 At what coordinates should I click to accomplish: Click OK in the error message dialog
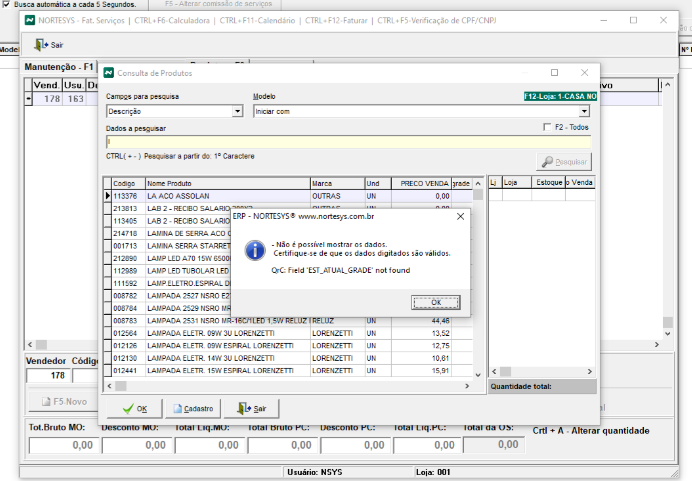[x=435, y=301]
